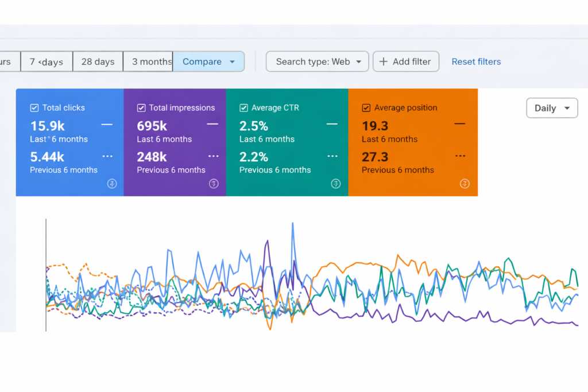Open the Search type: Web dropdown
588x392 pixels.
click(317, 61)
